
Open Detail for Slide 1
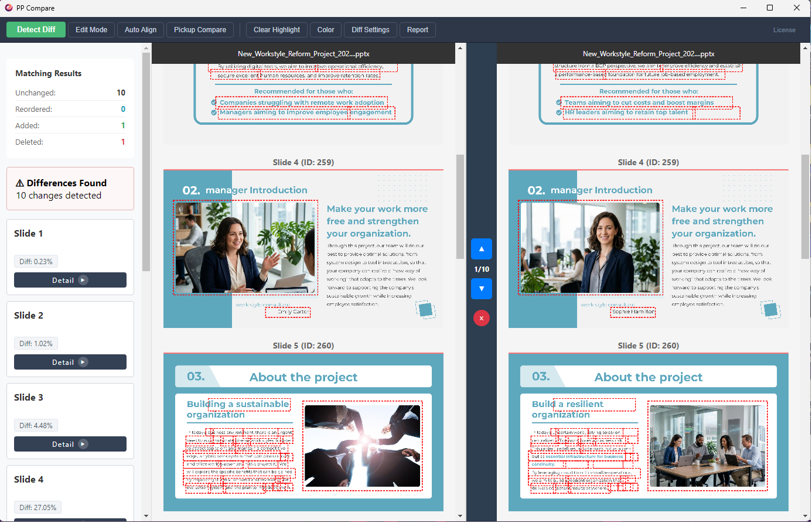pyautogui.click(x=70, y=280)
